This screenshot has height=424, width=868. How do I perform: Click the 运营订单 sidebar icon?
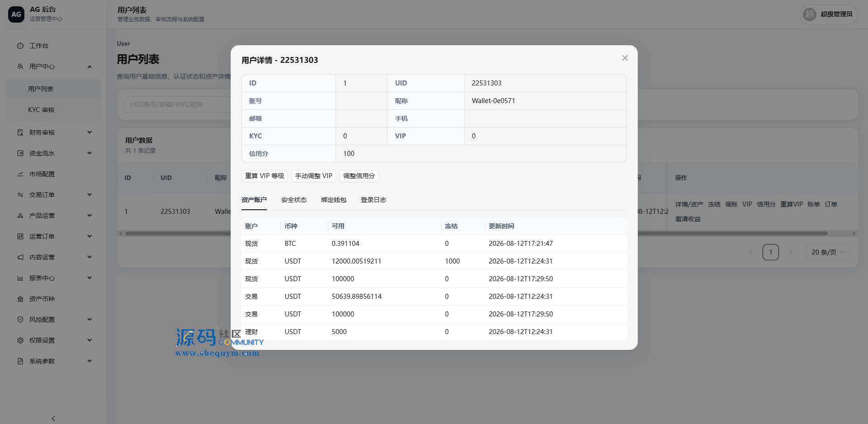pyautogui.click(x=20, y=236)
